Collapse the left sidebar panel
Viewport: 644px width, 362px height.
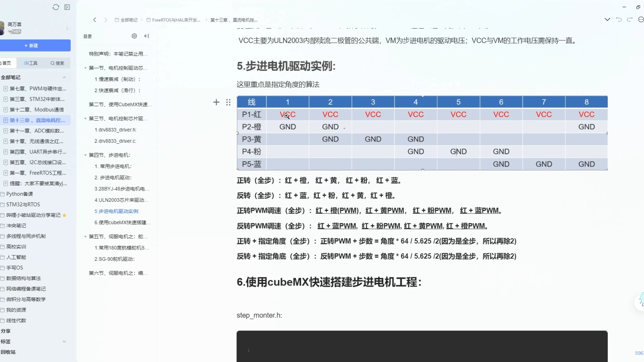click(x=67, y=7)
